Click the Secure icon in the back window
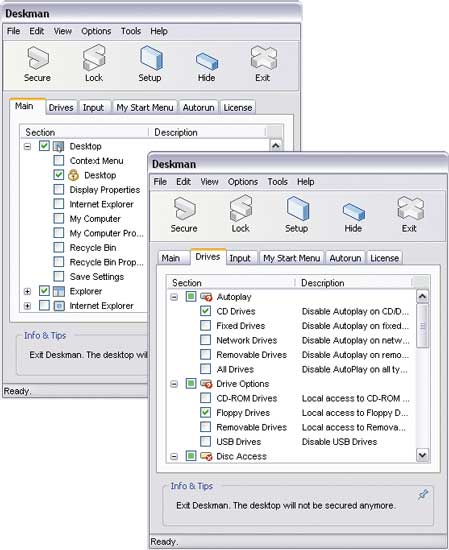This screenshot has width=449, height=550. coord(38,63)
